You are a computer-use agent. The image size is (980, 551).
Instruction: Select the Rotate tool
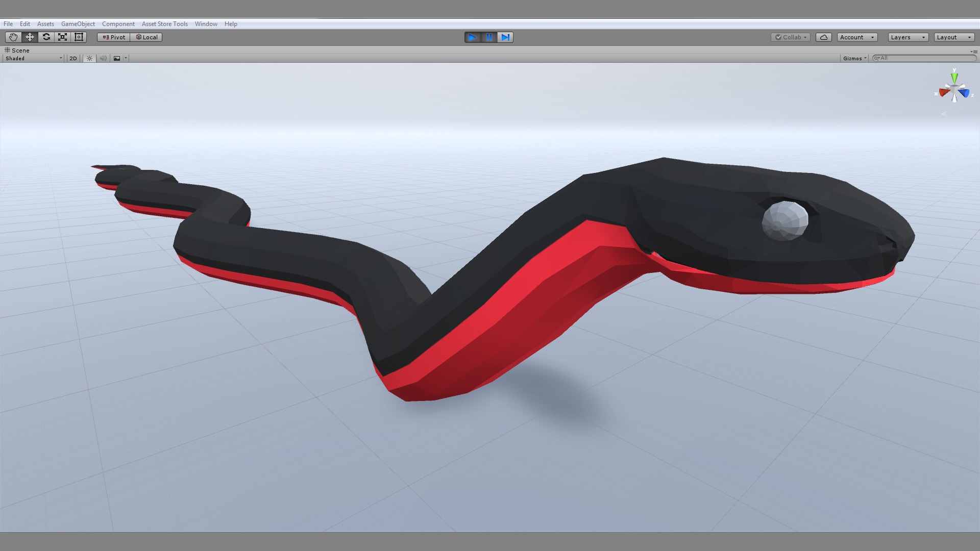click(46, 37)
